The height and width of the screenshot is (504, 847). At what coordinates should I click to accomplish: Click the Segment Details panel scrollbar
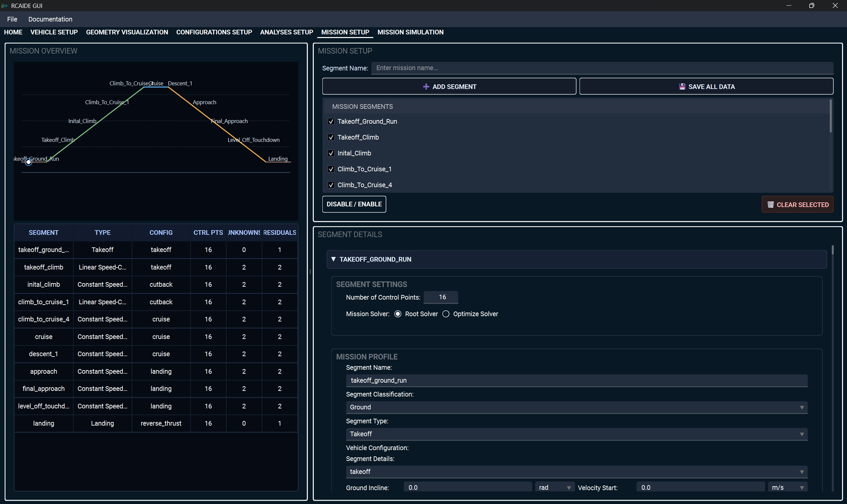coord(833,250)
